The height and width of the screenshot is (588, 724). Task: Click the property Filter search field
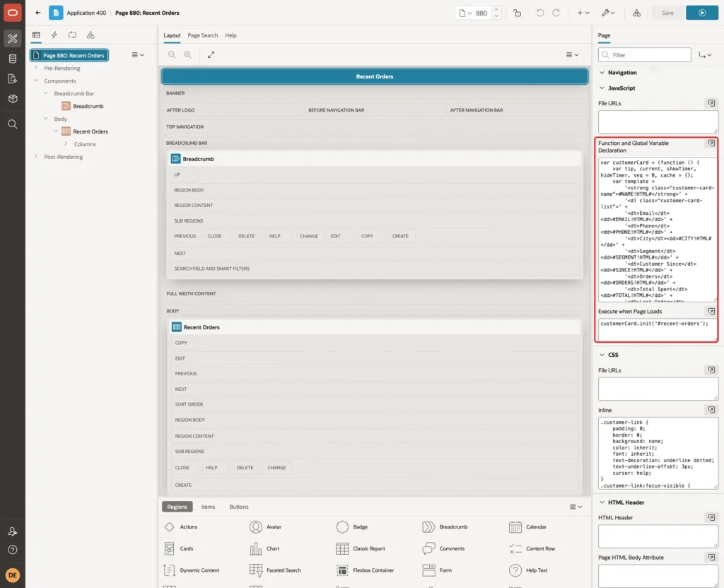click(645, 55)
